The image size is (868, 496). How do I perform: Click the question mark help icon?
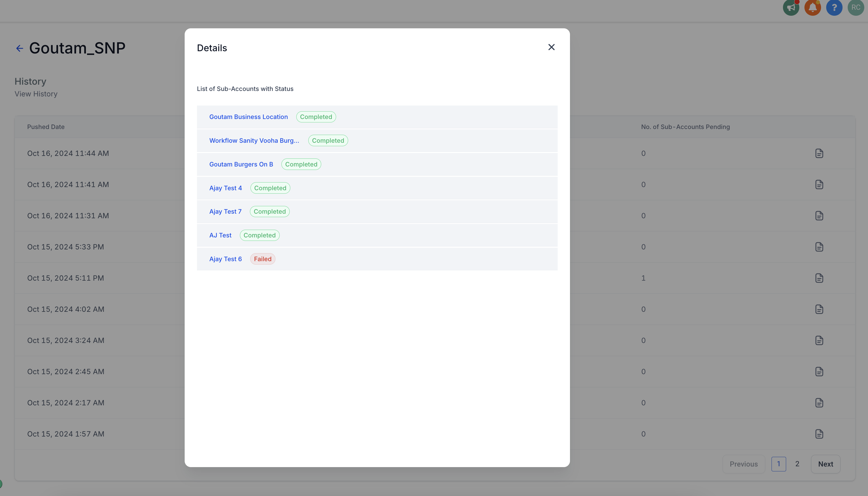(x=834, y=7)
